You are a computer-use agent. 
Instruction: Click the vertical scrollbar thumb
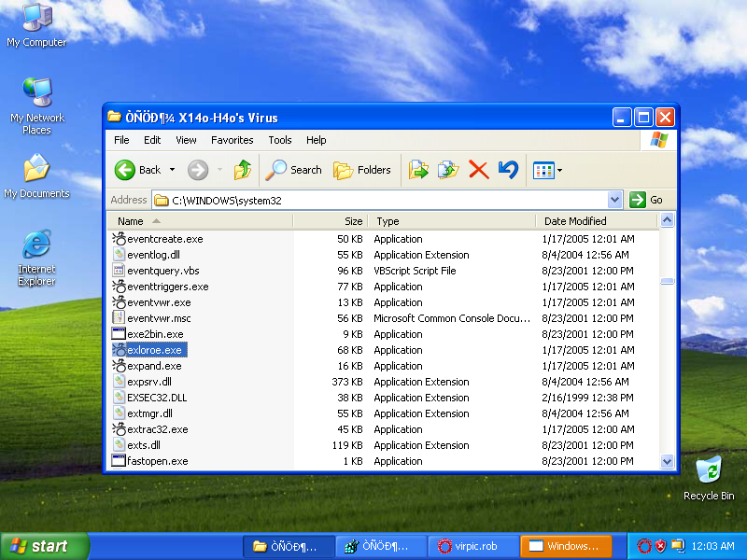coord(667,281)
